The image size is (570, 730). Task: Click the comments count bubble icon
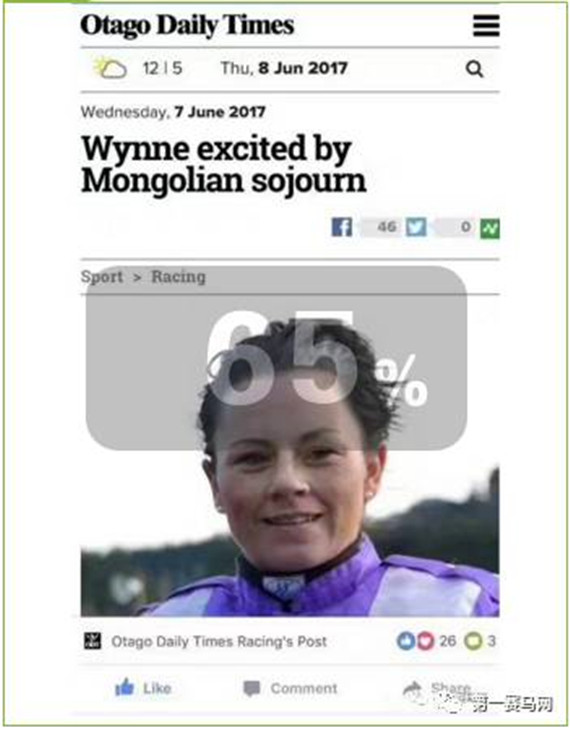473,641
